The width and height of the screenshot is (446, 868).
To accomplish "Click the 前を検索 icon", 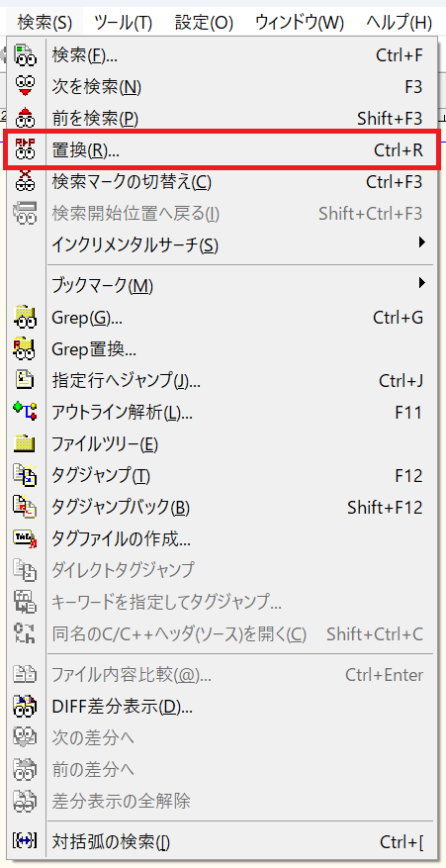I will 25,119.
